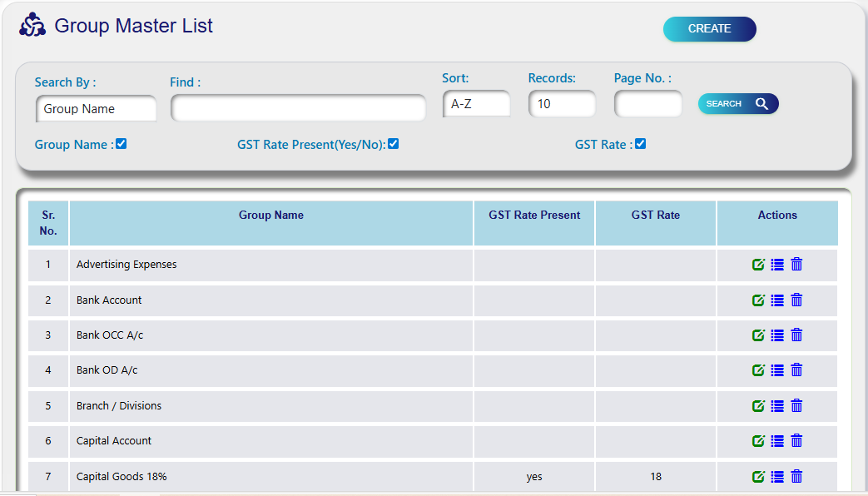Click the Page No. input box
This screenshot has width=868, height=496.
[x=647, y=104]
